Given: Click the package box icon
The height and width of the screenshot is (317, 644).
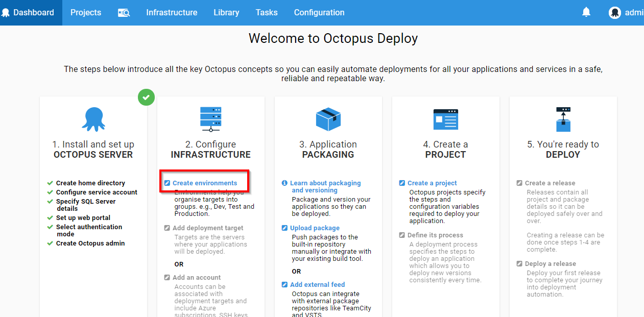Looking at the screenshot, I should 328,119.
